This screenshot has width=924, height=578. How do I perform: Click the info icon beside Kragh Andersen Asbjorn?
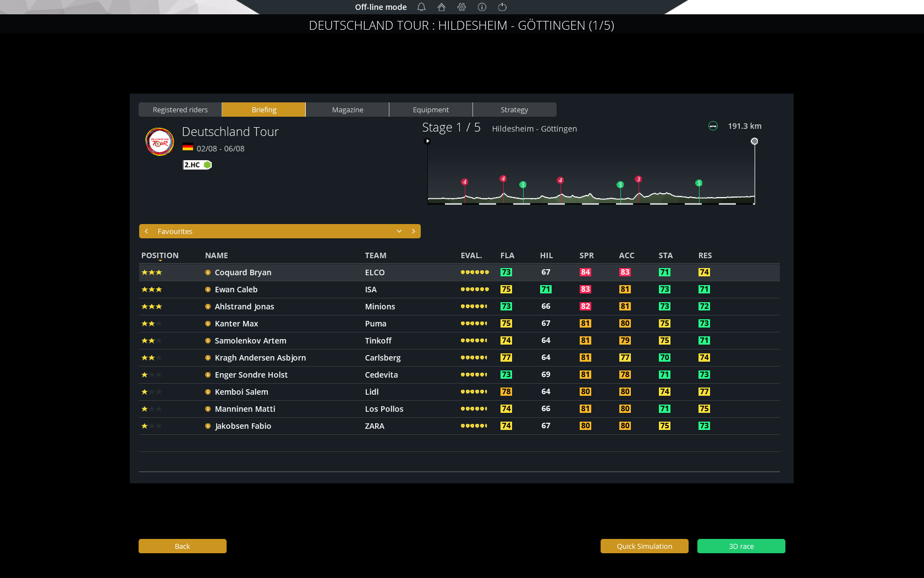pos(208,358)
